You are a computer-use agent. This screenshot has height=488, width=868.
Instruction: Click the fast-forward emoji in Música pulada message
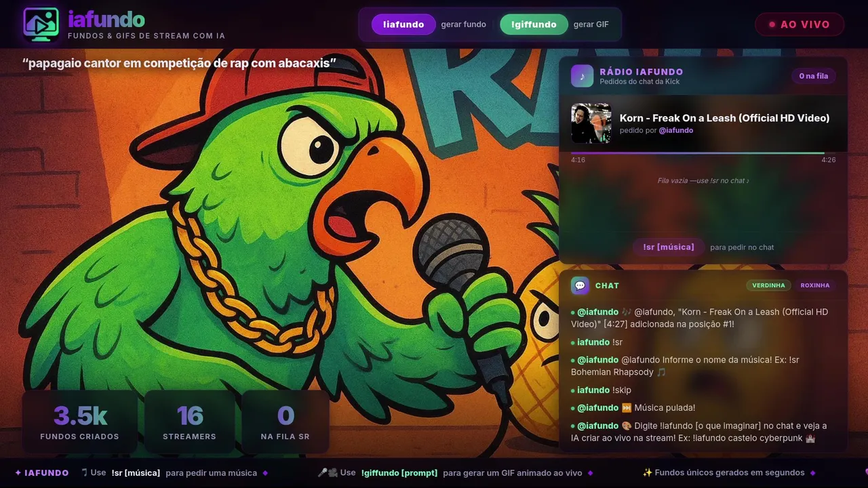tap(627, 408)
